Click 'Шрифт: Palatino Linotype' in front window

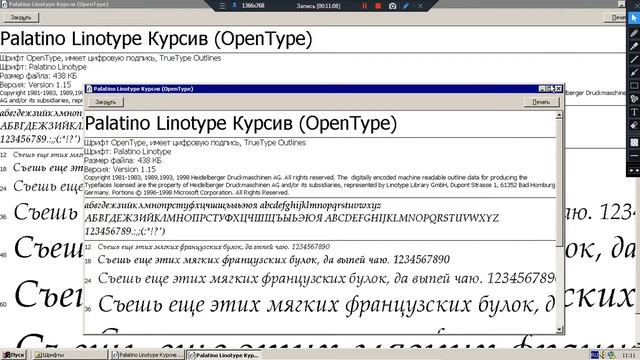point(128,151)
